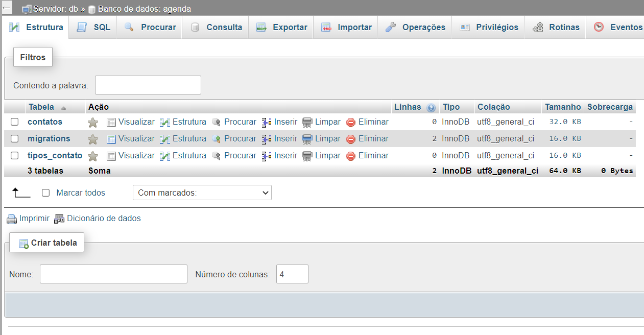Viewport: 644px width, 335px height.
Task: Click Inserir link in migrations row
Action: (285, 139)
